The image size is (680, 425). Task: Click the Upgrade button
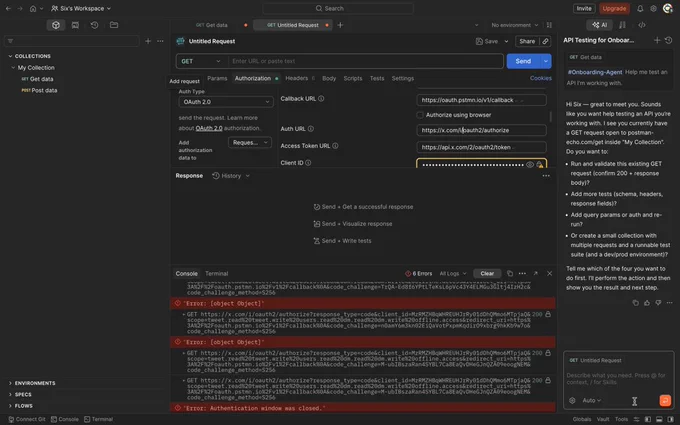[x=614, y=8]
